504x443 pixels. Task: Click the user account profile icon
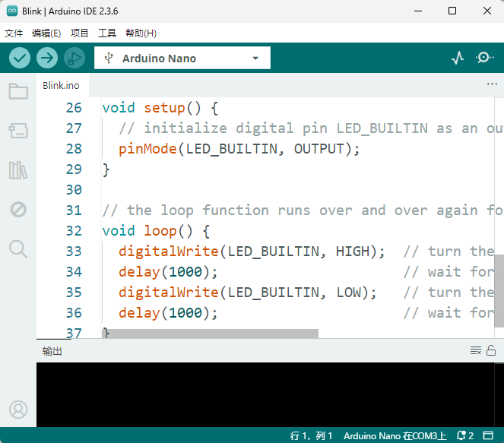[x=18, y=410]
